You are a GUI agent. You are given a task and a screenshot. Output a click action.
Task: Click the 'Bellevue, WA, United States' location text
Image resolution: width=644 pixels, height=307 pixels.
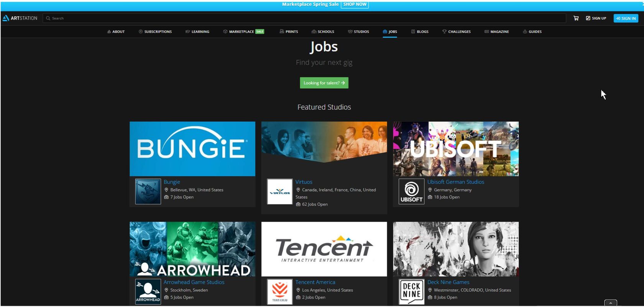(197, 190)
